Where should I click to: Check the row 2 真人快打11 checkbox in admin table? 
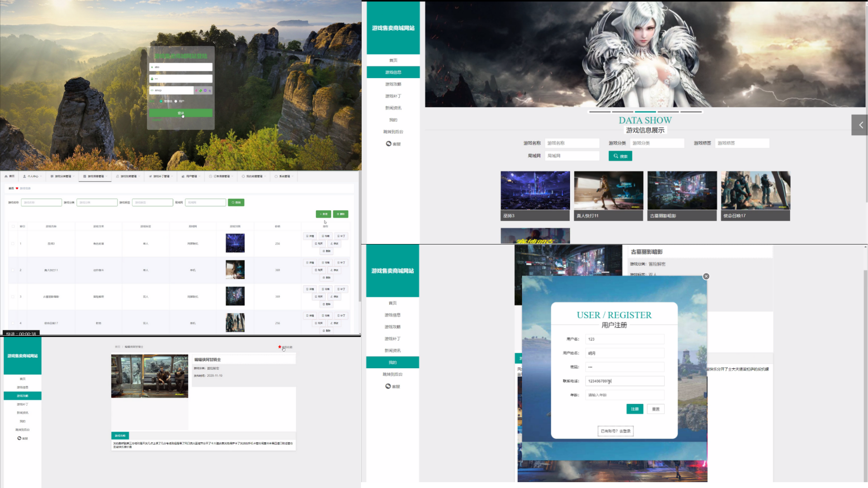click(13, 270)
